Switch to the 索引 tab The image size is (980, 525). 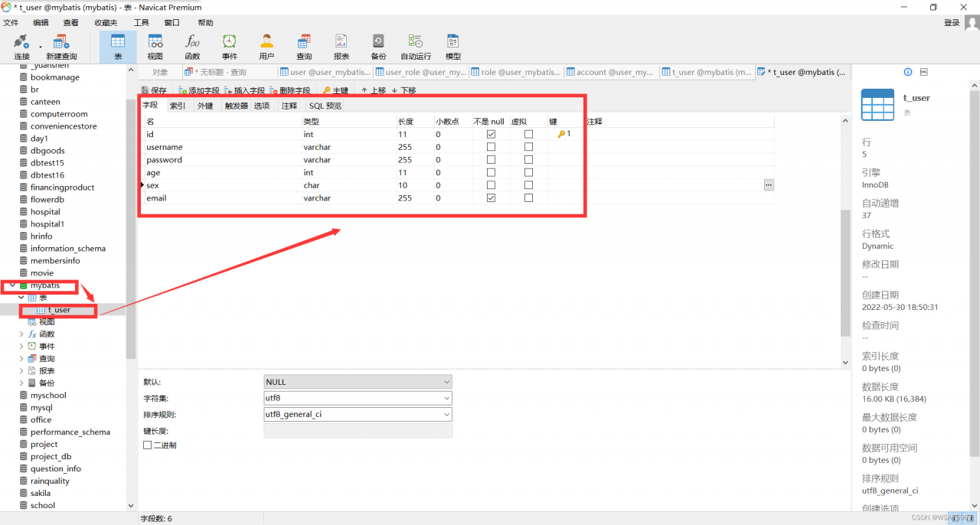177,106
